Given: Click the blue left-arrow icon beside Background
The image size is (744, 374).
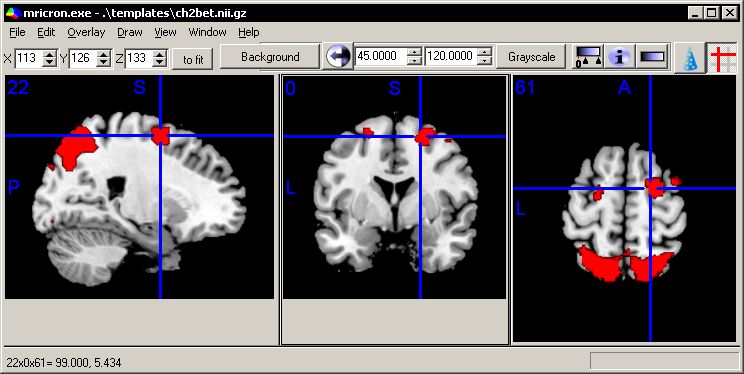Looking at the screenshot, I should [x=338, y=56].
